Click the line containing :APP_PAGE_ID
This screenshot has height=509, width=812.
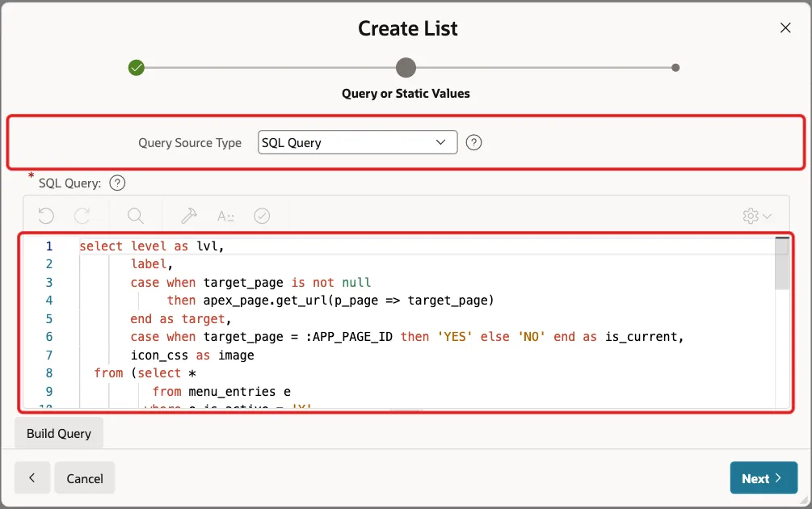(x=407, y=337)
